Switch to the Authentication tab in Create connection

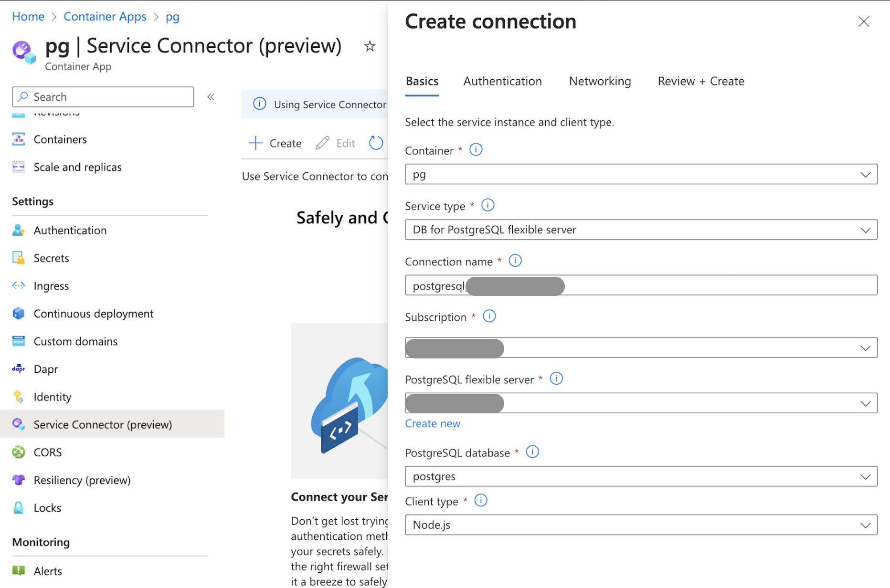pyautogui.click(x=502, y=81)
